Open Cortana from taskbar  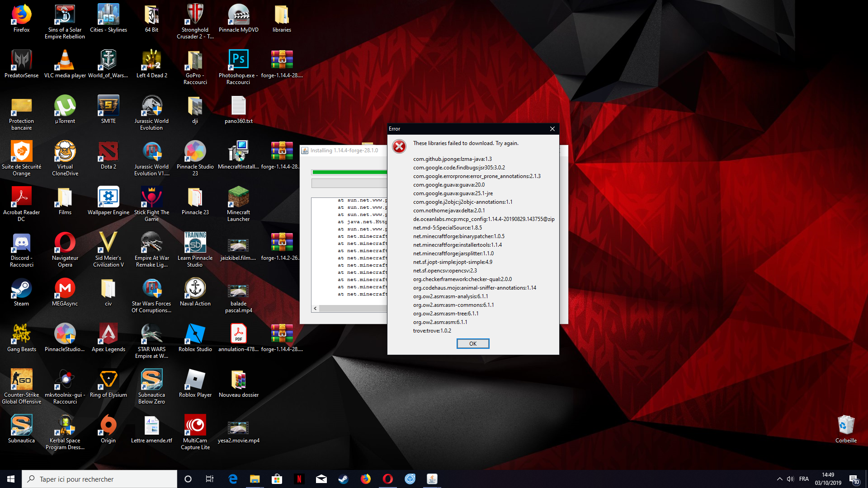pos(188,479)
